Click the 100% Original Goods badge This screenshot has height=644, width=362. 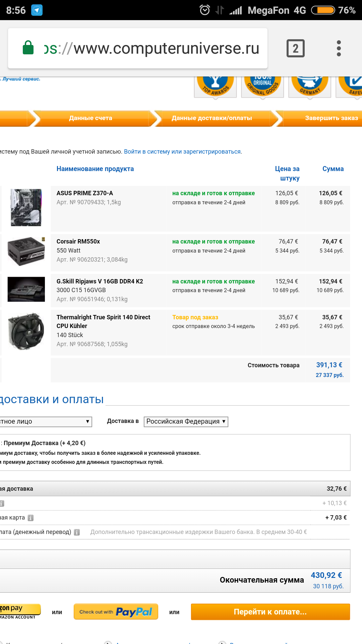262,86
